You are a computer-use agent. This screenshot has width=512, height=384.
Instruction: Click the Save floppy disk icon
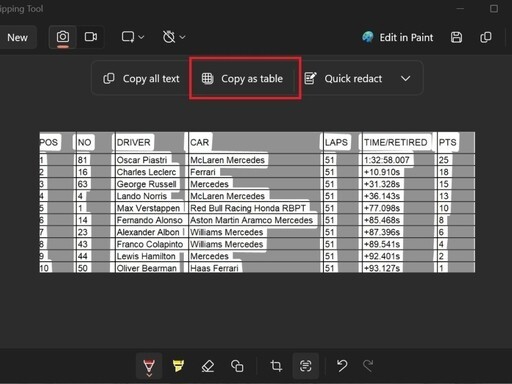click(456, 37)
